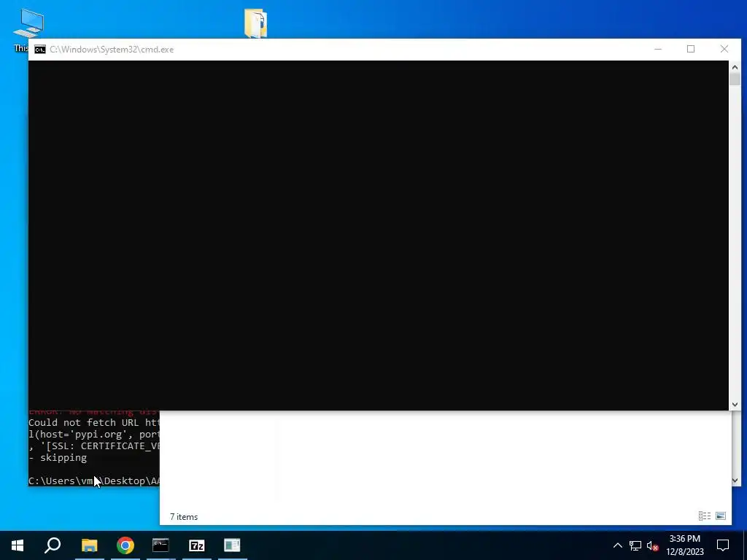The image size is (747, 560).
Task: Select the zipped folder on the desktop
Action: [x=256, y=23]
